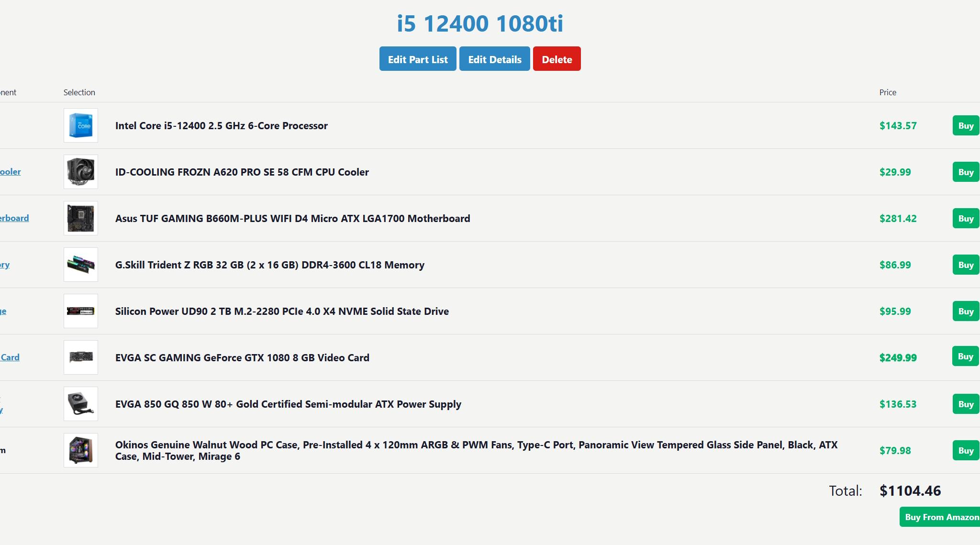
Task: Open the Asus TUF motherboard thumbnail
Action: (x=81, y=218)
